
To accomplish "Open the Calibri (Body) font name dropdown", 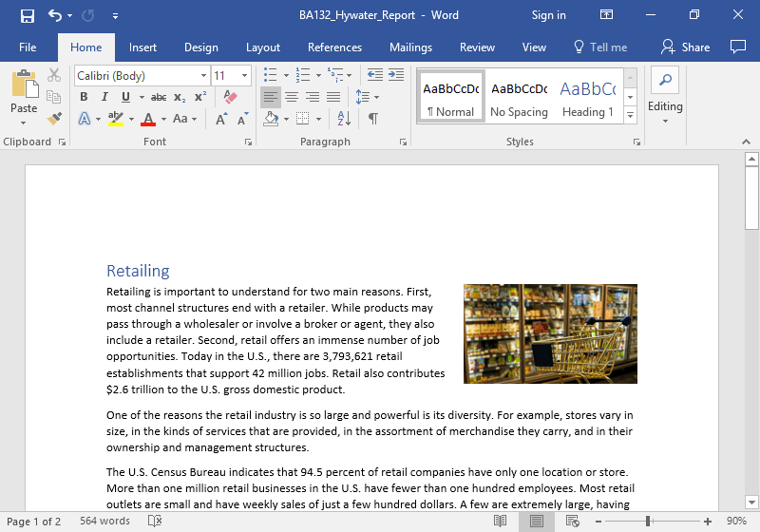I will pyautogui.click(x=203, y=75).
